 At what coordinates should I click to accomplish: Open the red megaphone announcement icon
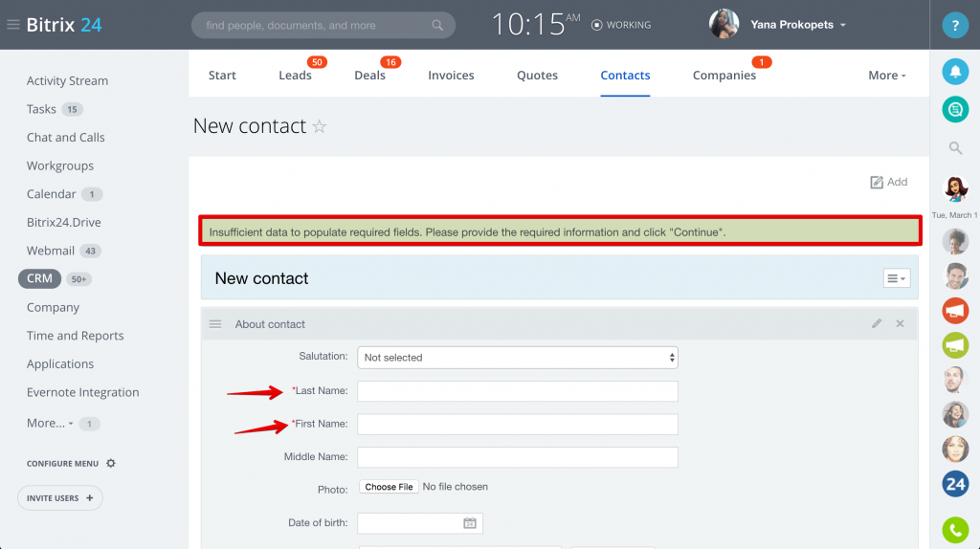pyautogui.click(x=955, y=311)
